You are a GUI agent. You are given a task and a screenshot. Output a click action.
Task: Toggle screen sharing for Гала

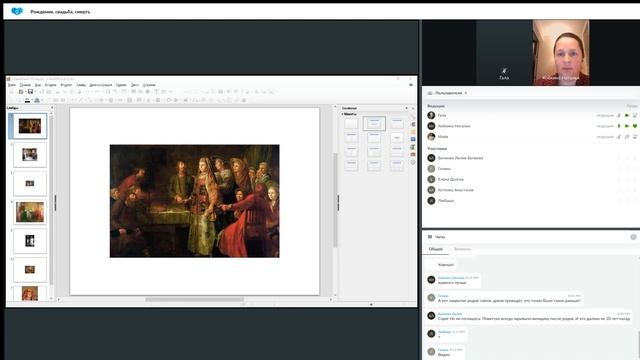click(x=635, y=116)
